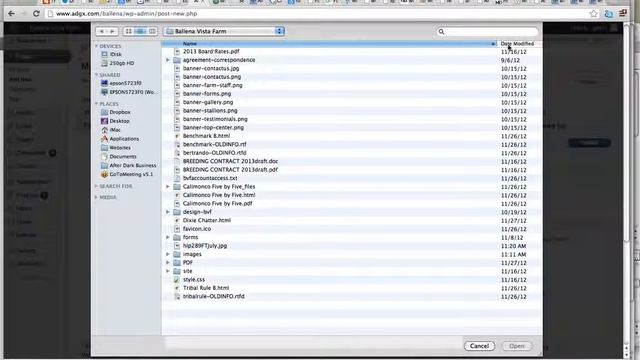Image resolution: width=640 pixels, height=360 pixels.
Task: Sort files by Date Modified column
Action: 519,44
